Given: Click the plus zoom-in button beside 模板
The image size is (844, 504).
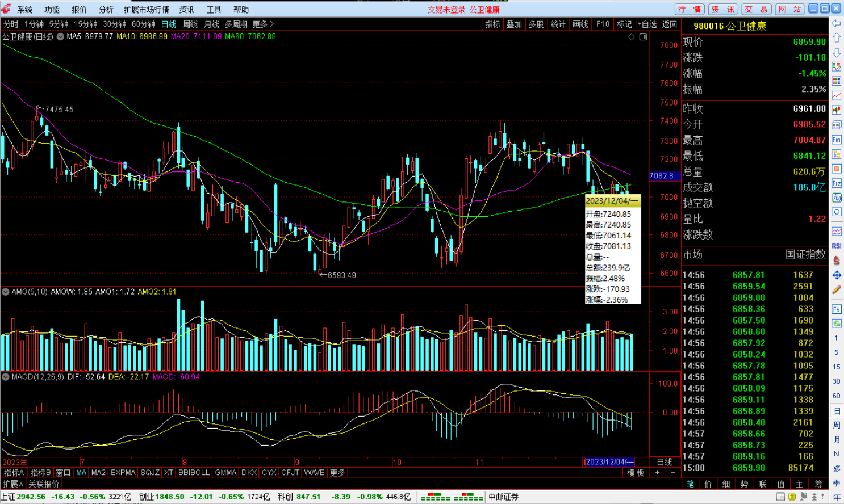Looking at the screenshot, I should click(658, 473).
